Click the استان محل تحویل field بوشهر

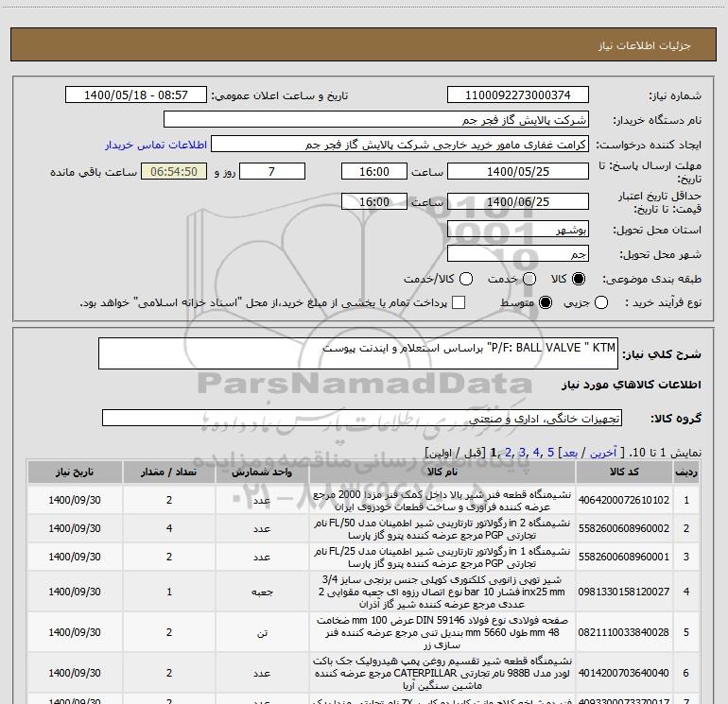(x=518, y=229)
